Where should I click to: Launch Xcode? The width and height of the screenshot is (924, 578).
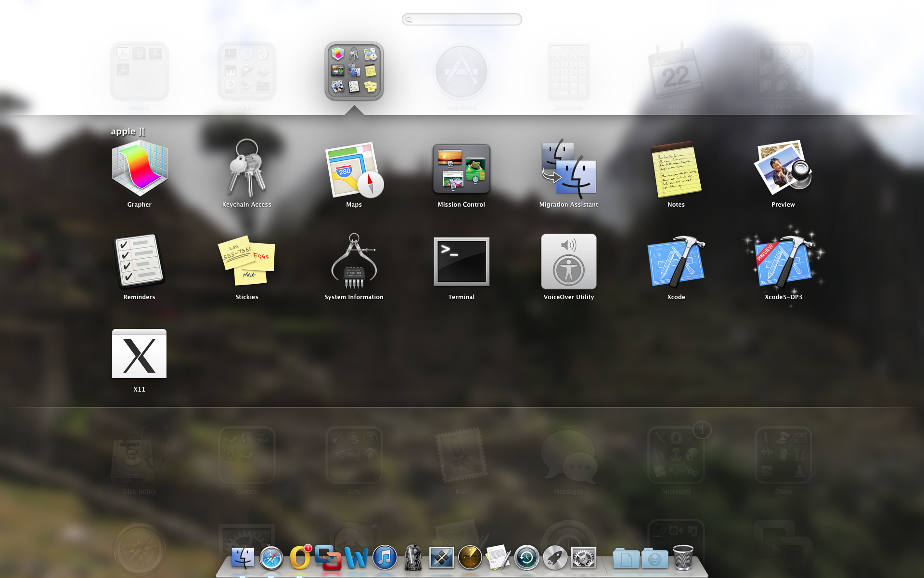pos(676,261)
